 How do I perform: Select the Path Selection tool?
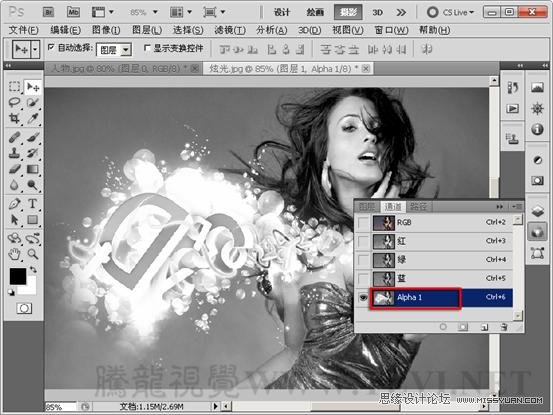pos(14,220)
